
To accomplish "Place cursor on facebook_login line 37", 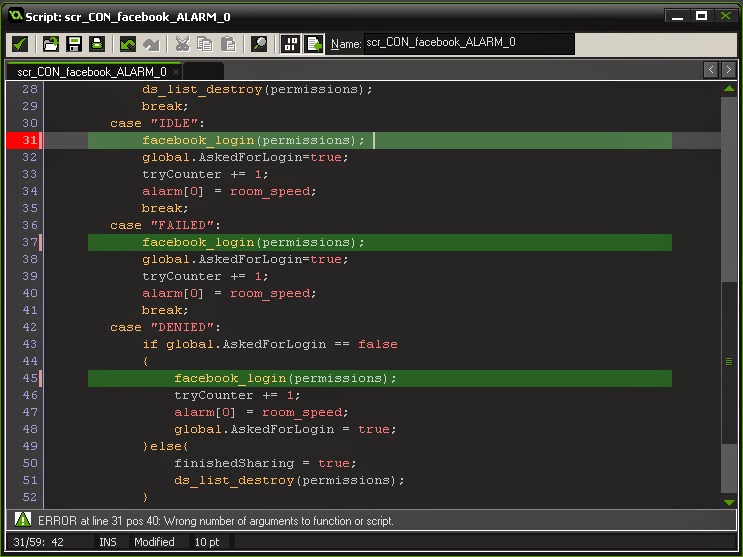I will (254, 242).
